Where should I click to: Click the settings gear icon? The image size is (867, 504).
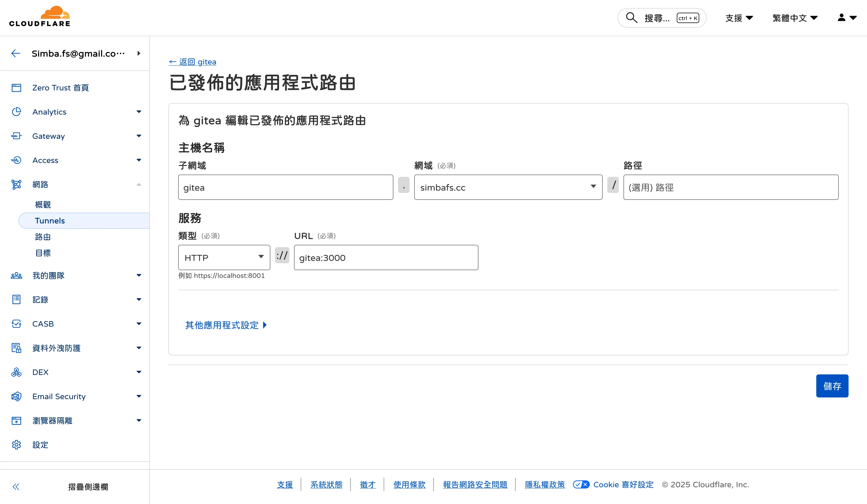click(16, 445)
